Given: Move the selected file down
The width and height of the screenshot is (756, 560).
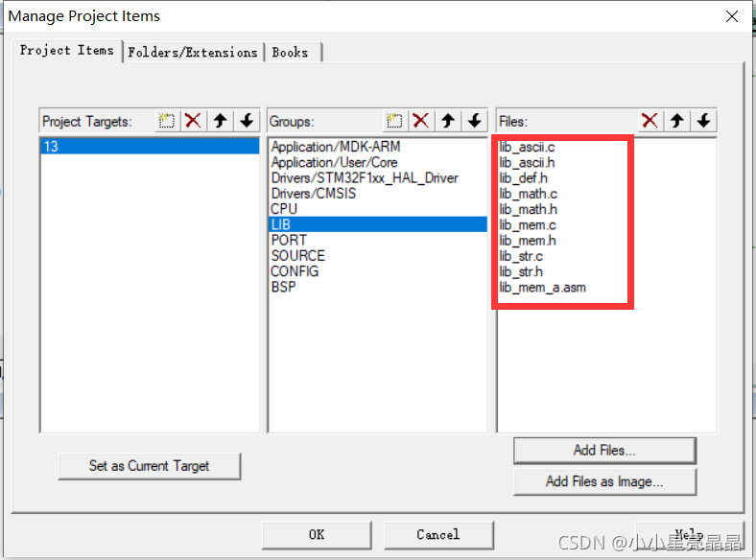Looking at the screenshot, I should click(703, 121).
